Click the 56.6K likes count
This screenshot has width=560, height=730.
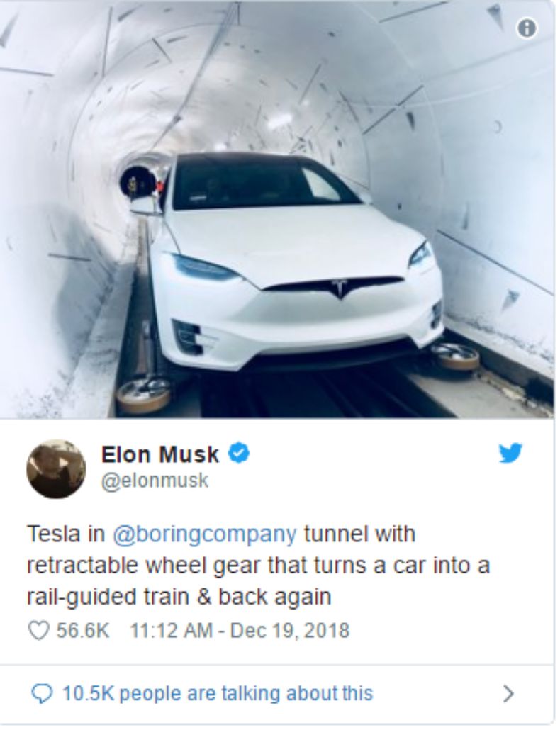[83, 630]
